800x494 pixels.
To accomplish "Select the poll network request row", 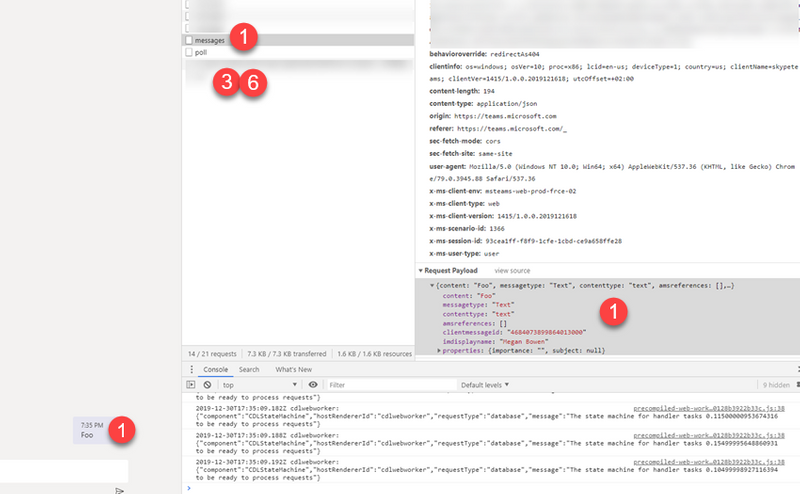I will pyautogui.click(x=201, y=52).
